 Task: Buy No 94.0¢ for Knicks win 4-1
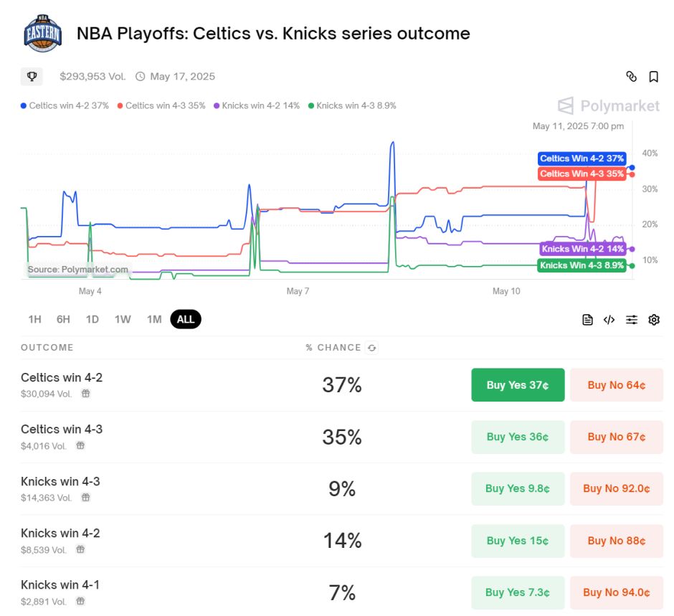click(x=617, y=592)
